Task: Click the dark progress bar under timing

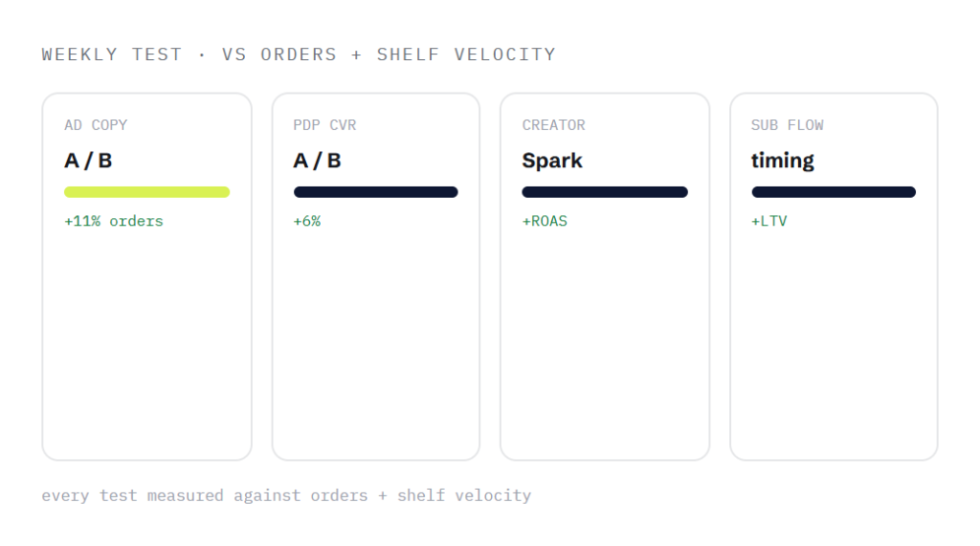Action: 834,192
